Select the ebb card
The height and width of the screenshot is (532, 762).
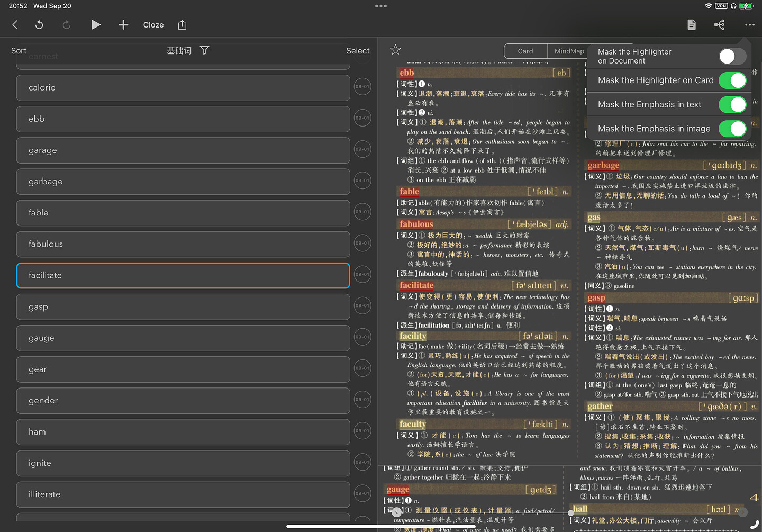[x=183, y=119]
